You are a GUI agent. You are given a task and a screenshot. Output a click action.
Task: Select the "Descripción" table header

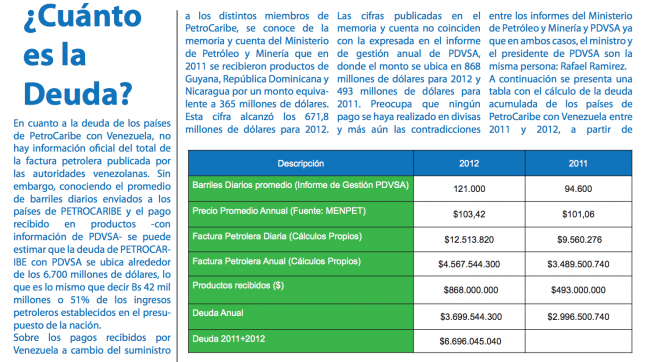tap(301, 163)
